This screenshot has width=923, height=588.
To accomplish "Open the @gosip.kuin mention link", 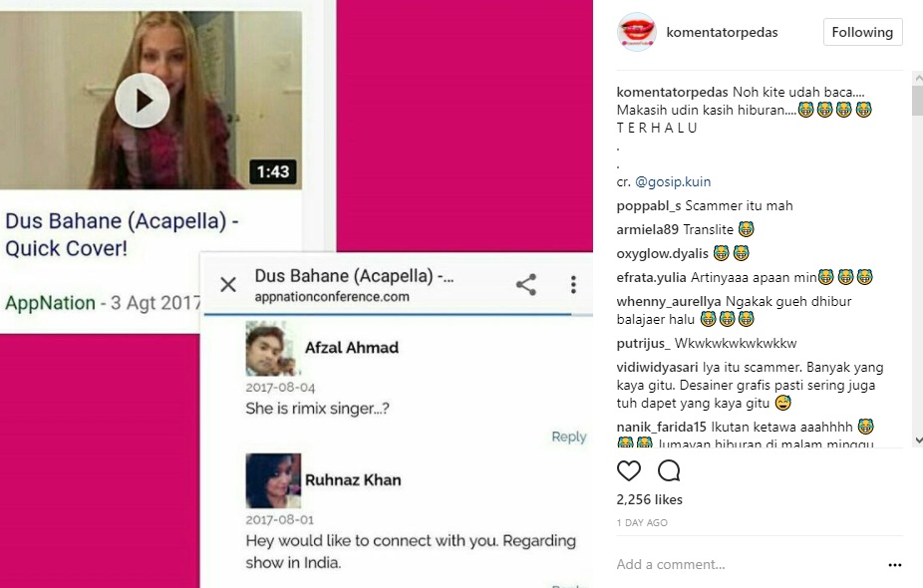I will pos(673,181).
